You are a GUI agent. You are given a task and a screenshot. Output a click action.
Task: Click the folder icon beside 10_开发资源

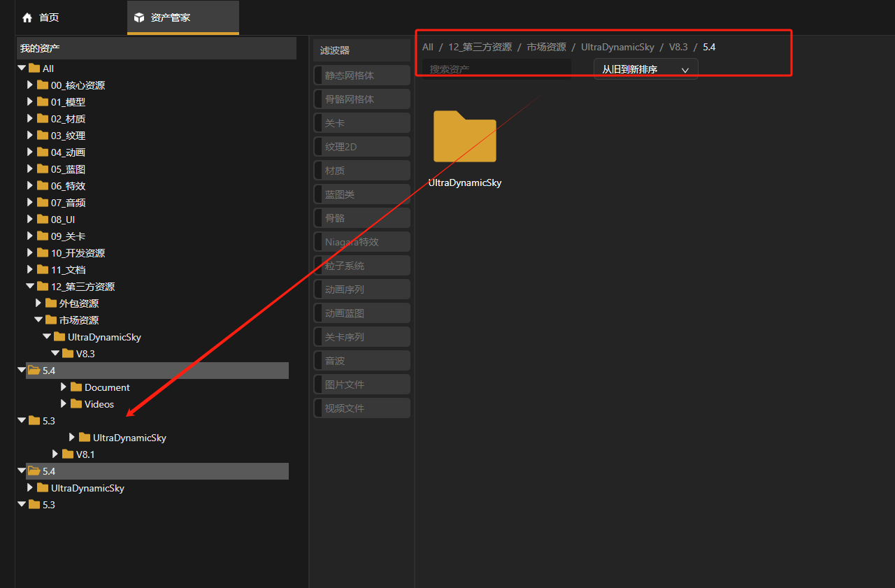pos(43,253)
